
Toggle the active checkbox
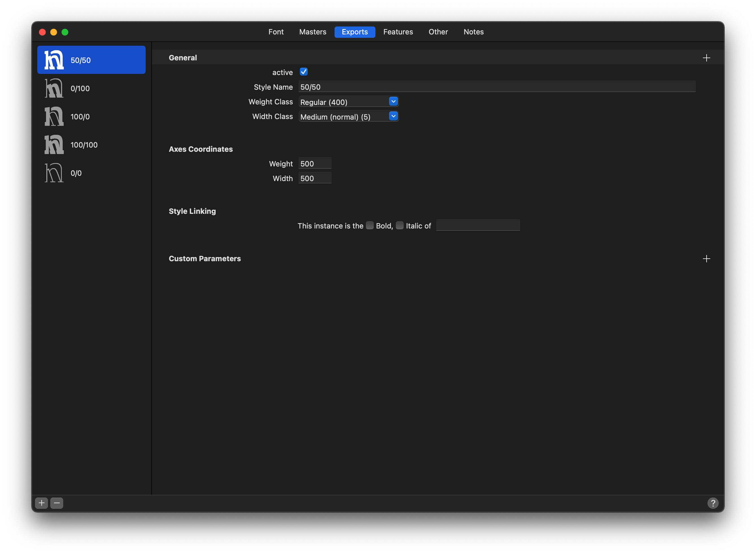pos(303,72)
